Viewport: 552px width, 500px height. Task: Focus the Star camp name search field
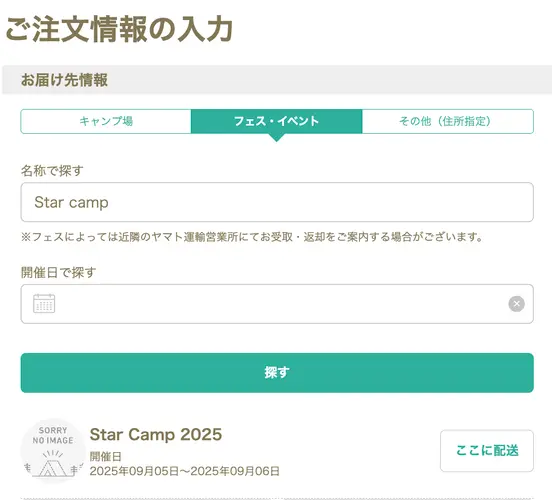277,202
